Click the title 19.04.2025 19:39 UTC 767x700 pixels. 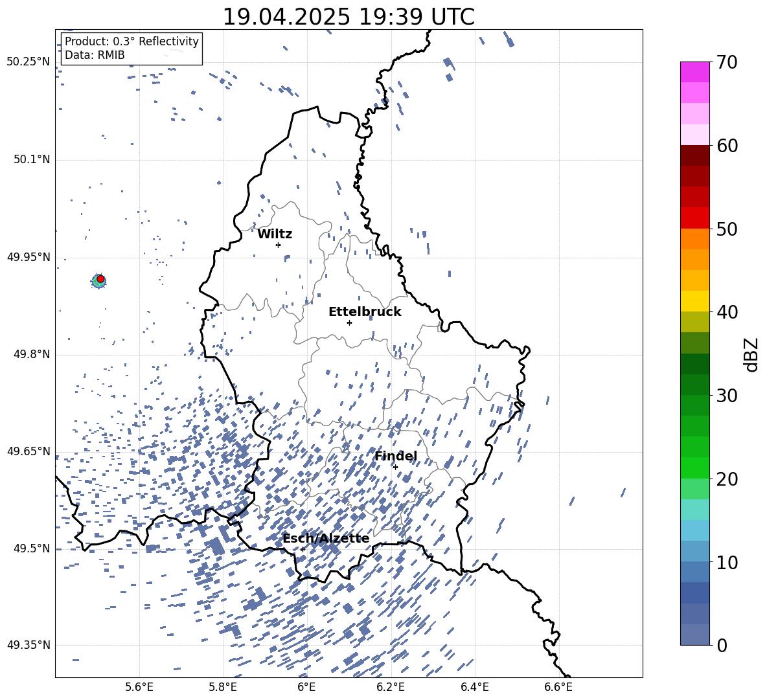coord(349,17)
